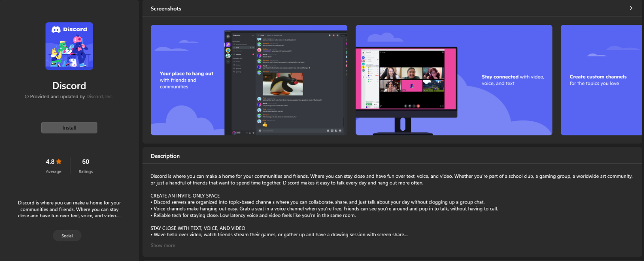Open the Discord, Inc. publisher link

pyautogui.click(x=100, y=97)
